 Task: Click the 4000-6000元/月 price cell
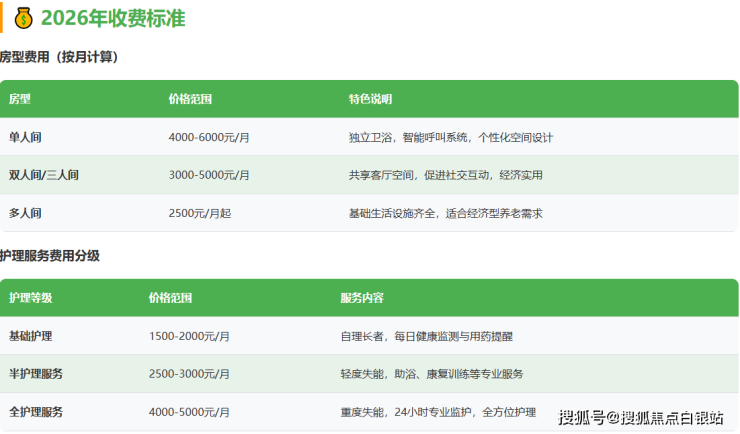tap(209, 137)
